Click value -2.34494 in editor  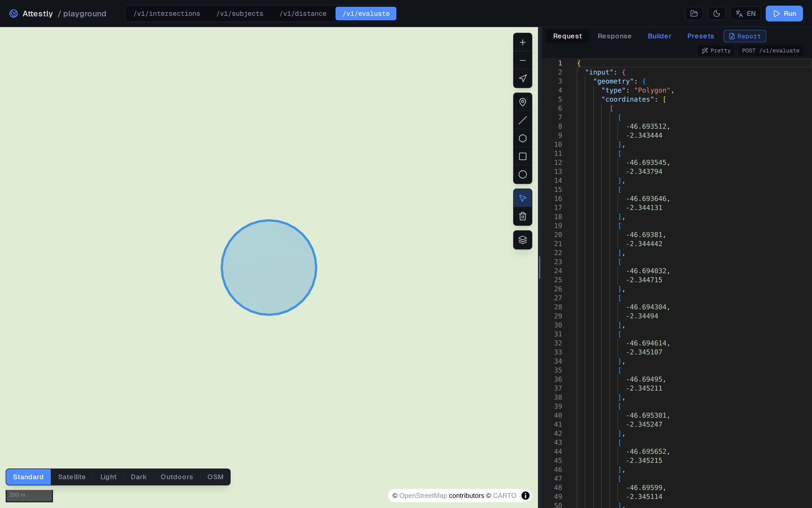(x=642, y=316)
